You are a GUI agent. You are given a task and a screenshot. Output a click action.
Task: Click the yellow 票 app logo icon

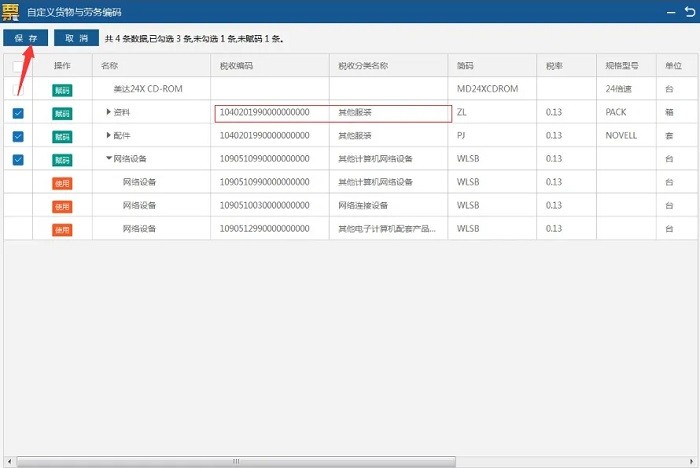click(x=12, y=11)
